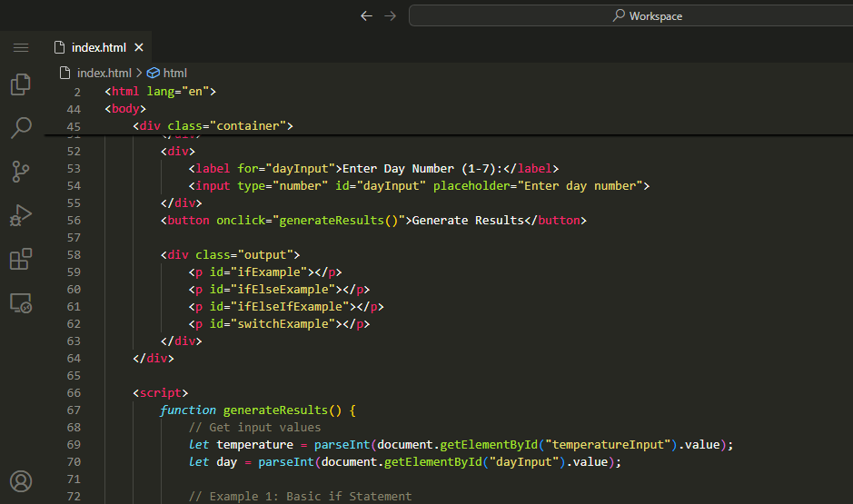Click '// Example 1: Basic if Statement' comment
Screen dimensions: 853x504
[300, 497]
